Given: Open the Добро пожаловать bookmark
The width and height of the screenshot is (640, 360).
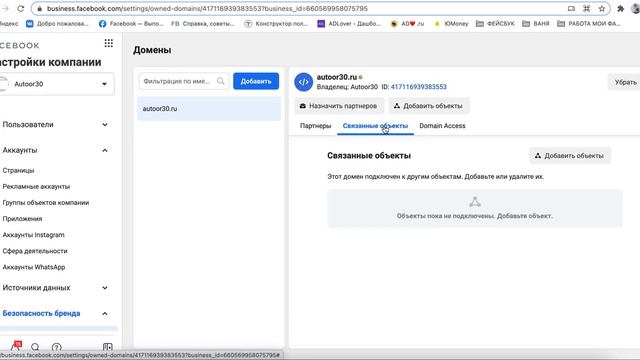Looking at the screenshot, I should 57,24.
